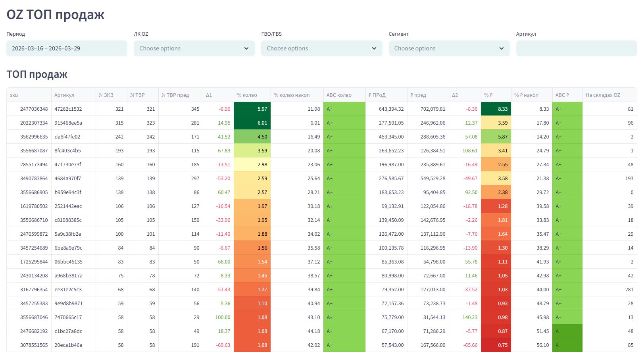644x352 pixels.
Task: Sort by % колво column header
Action: tap(252, 95)
